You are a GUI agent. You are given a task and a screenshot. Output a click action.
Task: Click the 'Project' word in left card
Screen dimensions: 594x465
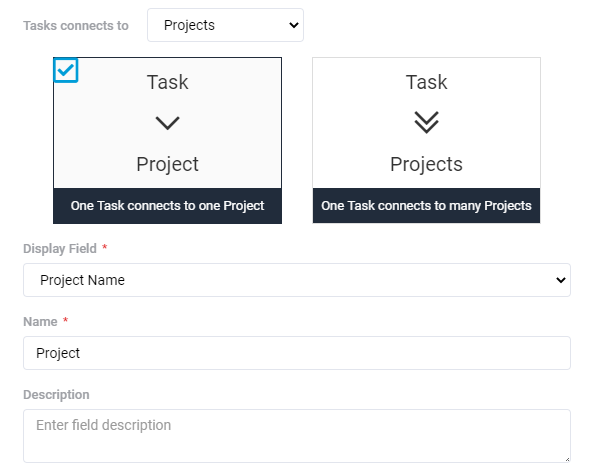click(167, 164)
